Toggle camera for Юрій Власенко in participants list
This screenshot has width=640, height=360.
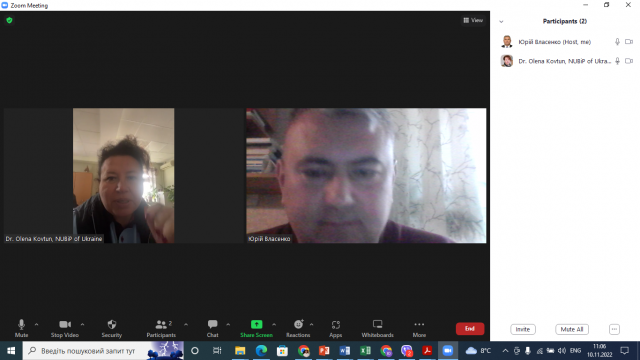tap(629, 42)
